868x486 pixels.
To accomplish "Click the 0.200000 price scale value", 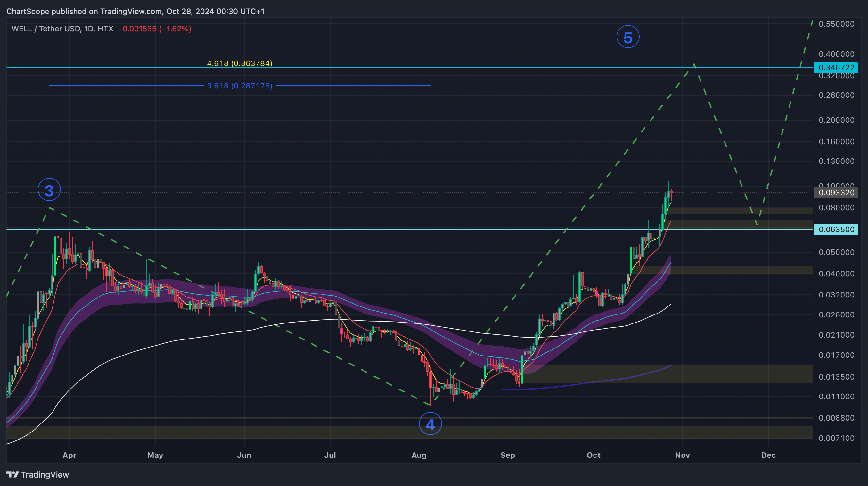I will pyautogui.click(x=837, y=120).
